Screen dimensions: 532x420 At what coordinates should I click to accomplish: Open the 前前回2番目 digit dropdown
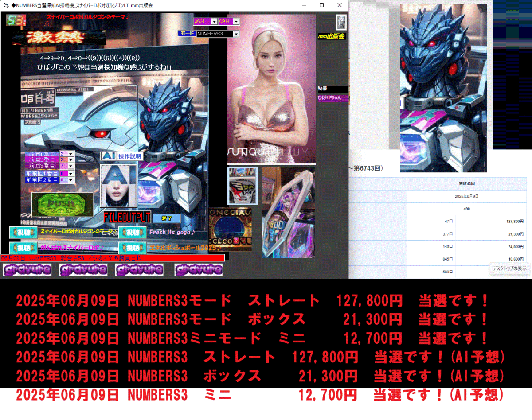pos(70,180)
